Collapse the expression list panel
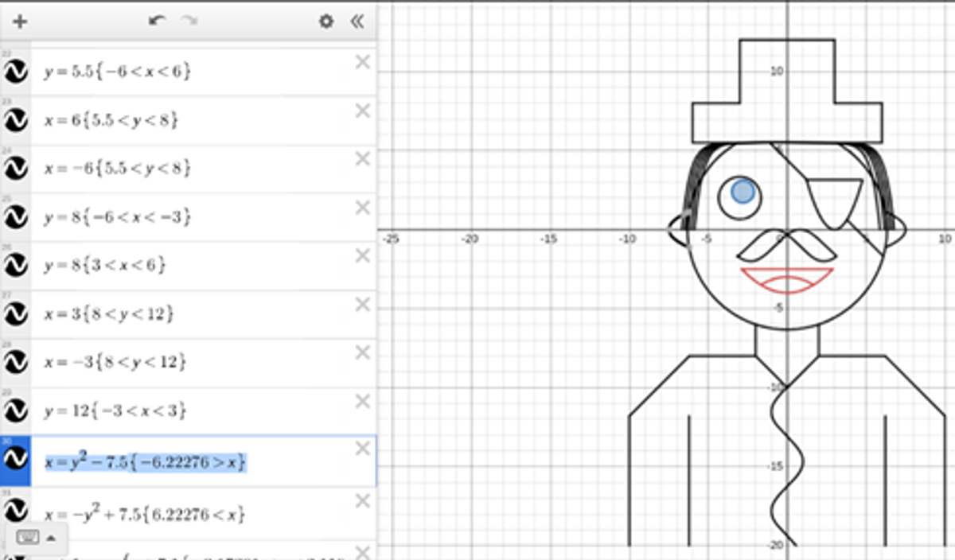Screen dimensions: 955x560 (x=357, y=21)
